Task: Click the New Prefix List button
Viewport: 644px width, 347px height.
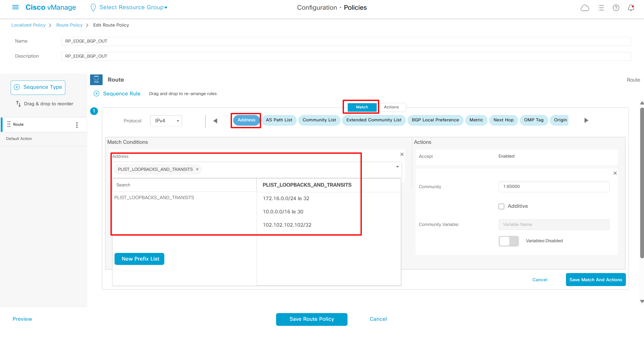Action: pyautogui.click(x=139, y=259)
